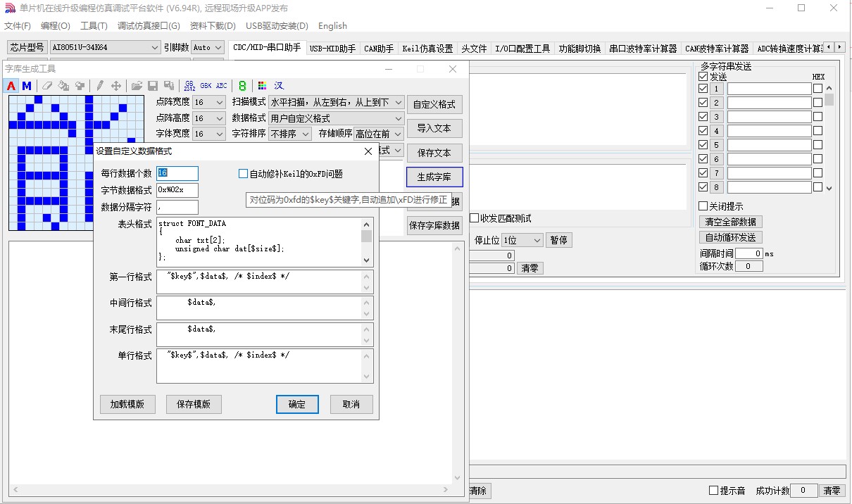
Task: Click the 导入文本 button
Action: pos(434,128)
